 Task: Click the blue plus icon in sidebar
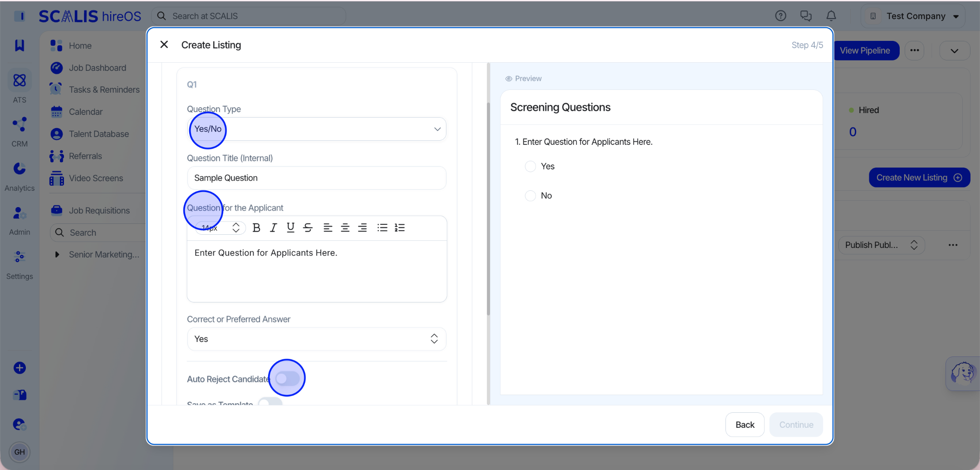click(20, 368)
